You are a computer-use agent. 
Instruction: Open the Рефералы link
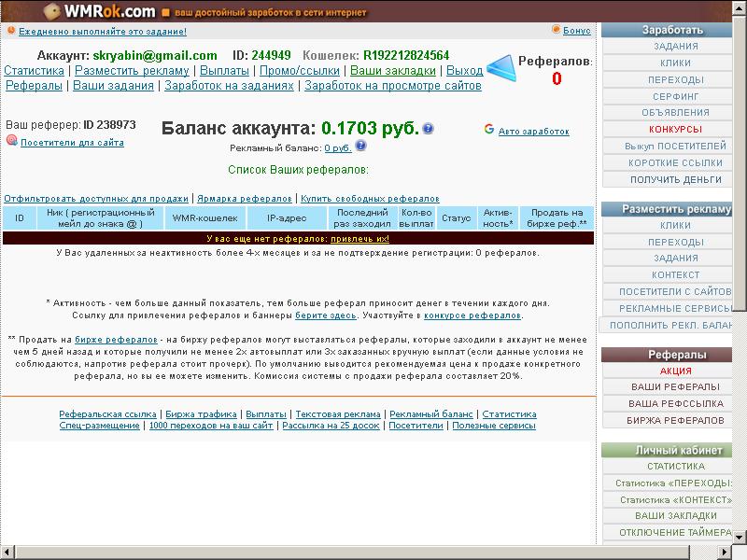34,86
